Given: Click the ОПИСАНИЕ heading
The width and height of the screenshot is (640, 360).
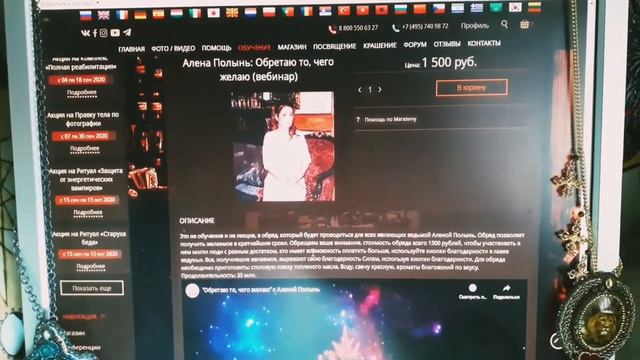Looking at the screenshot, I should click(197, 221).
